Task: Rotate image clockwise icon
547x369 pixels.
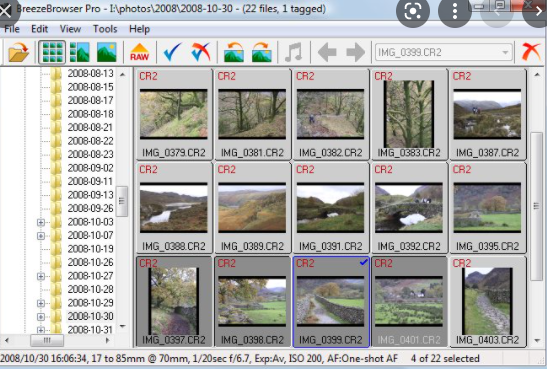Action: (261, 52)
